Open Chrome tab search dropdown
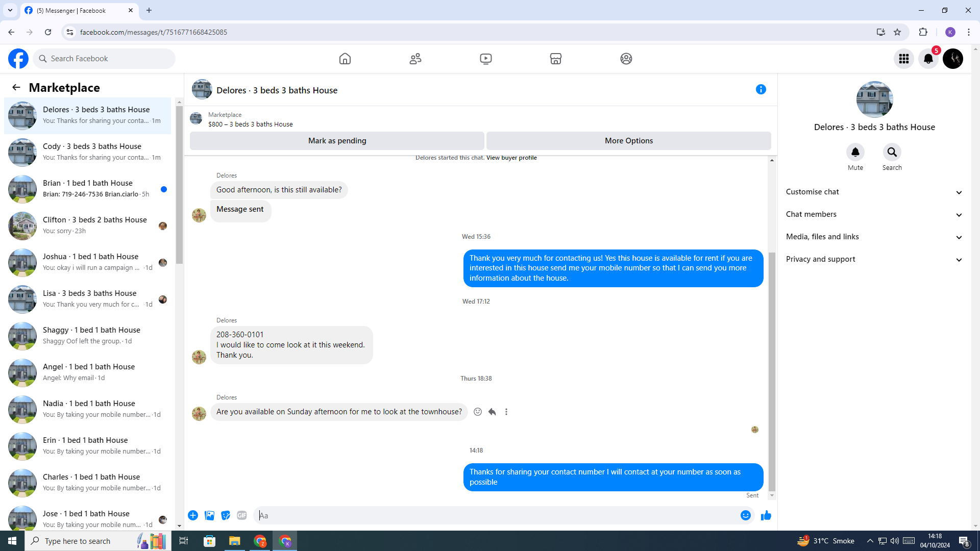This screenshot has height=551, width=980. (10, 10)
